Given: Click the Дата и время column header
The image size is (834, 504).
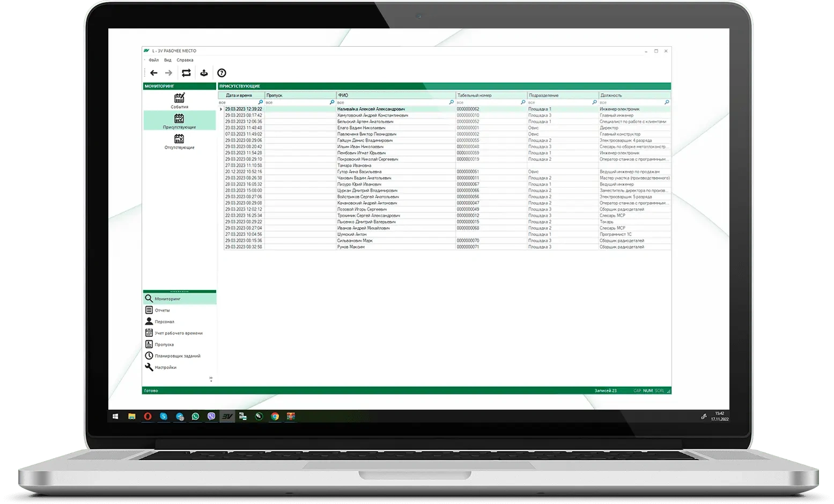Looking at the screenshot, I should point(239,95).
